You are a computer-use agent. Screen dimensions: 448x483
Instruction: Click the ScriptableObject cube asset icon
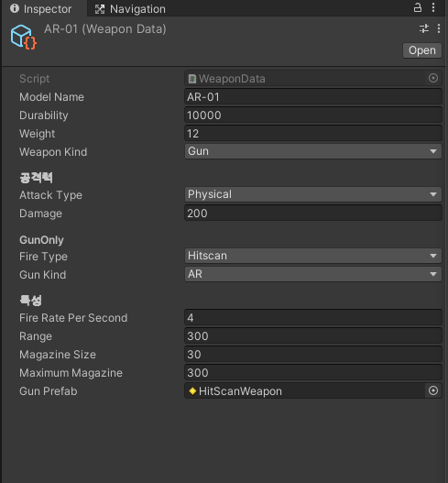[x=24, y=38]
